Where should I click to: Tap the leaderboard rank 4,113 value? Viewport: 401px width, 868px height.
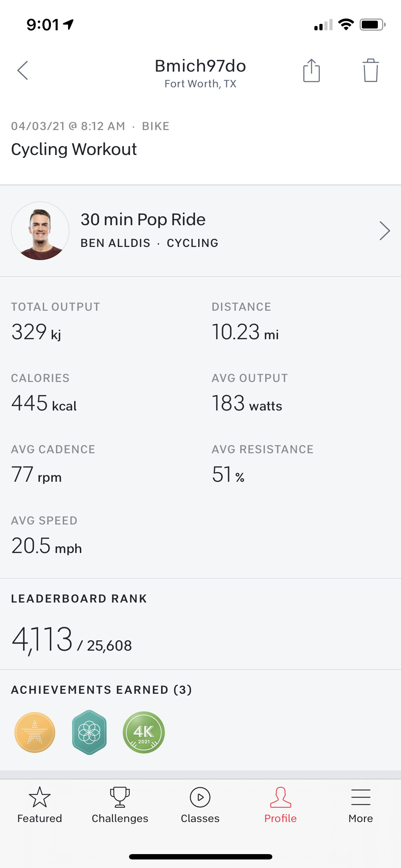click(42, 640)
